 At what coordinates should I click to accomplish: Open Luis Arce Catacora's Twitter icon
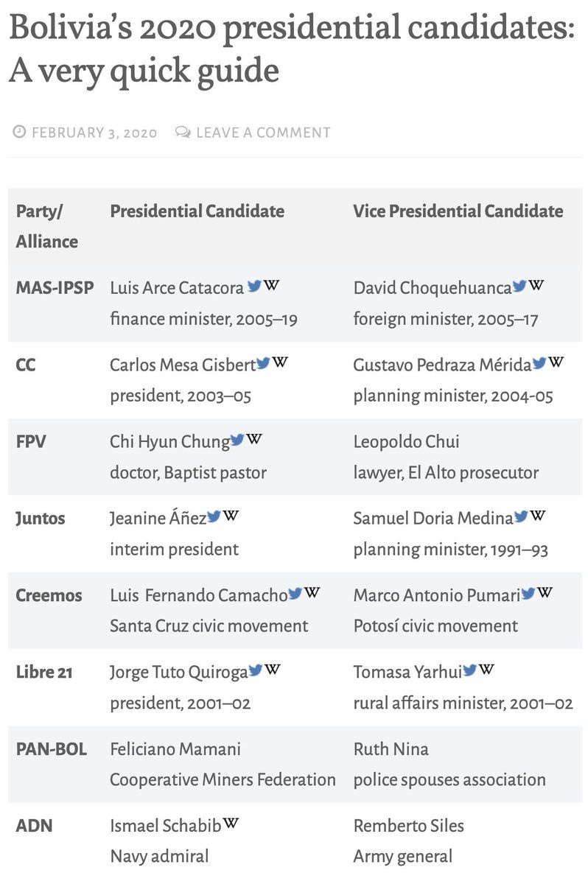[x=254, y=286]
